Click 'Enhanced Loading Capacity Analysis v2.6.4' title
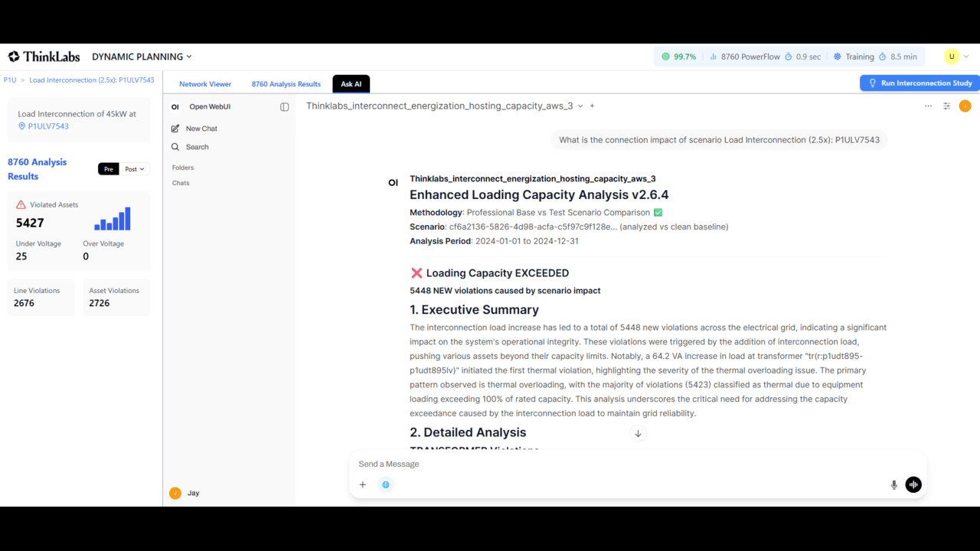This screenshot has width=980, height=551. [539, 195]
